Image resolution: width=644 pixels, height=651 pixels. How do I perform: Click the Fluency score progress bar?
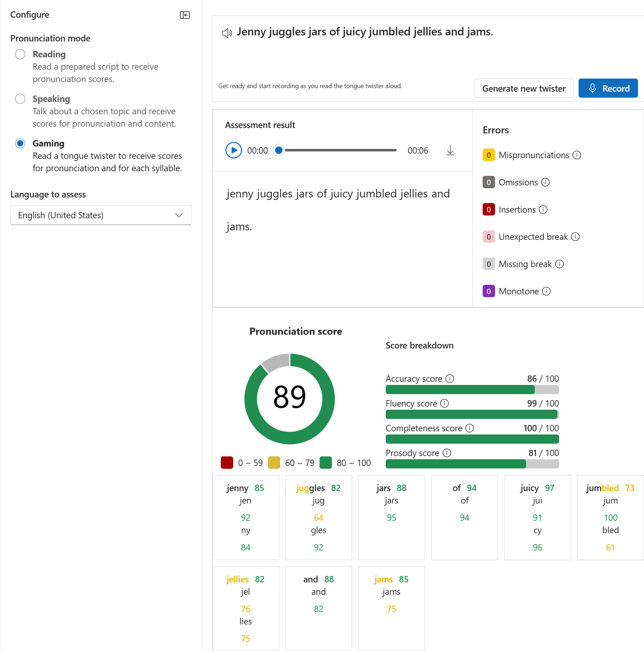[472, 414]
